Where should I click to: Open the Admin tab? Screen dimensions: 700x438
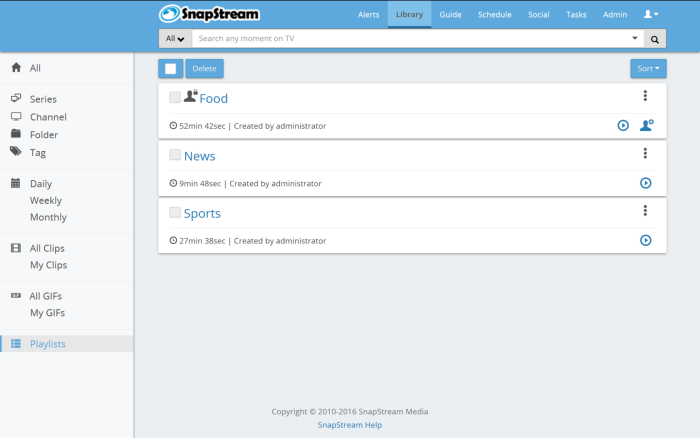point(615,14)
